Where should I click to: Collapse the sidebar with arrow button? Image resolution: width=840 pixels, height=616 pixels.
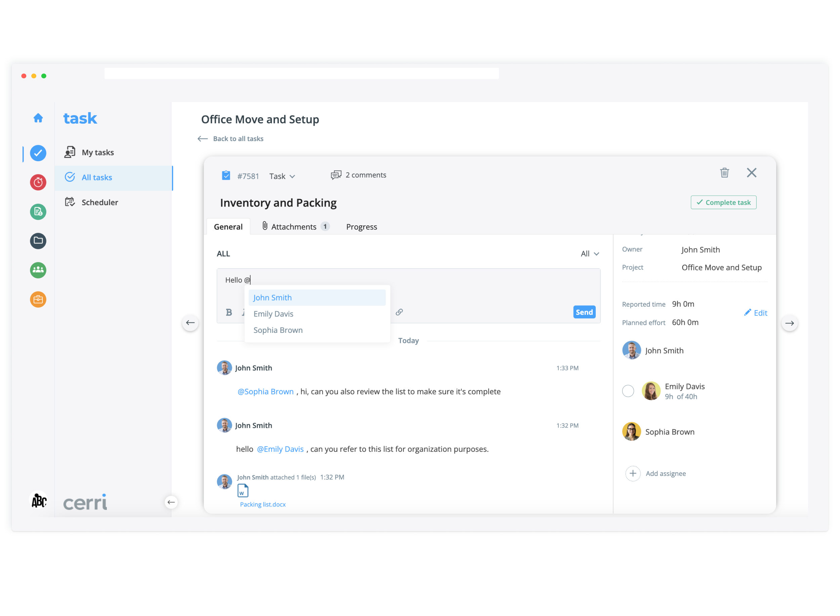click(x=171, y=502)
